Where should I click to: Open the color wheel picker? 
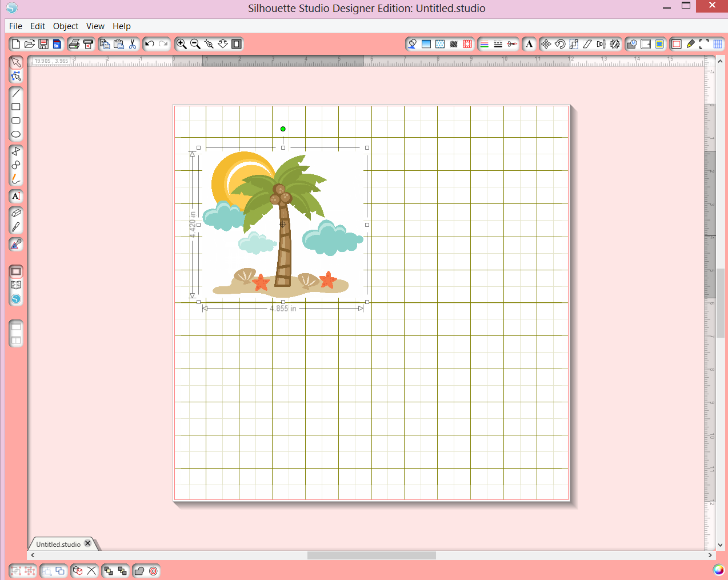(x=718, y=570)
